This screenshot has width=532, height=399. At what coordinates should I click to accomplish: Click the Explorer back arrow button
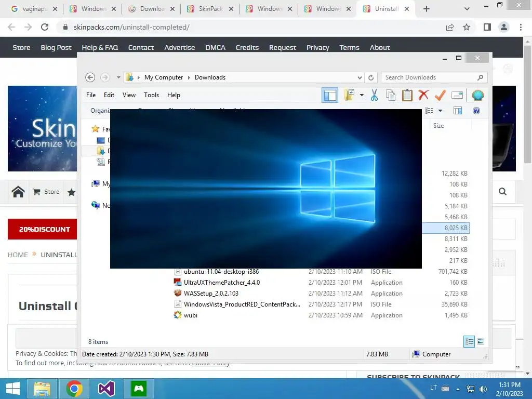click(90, 77)
